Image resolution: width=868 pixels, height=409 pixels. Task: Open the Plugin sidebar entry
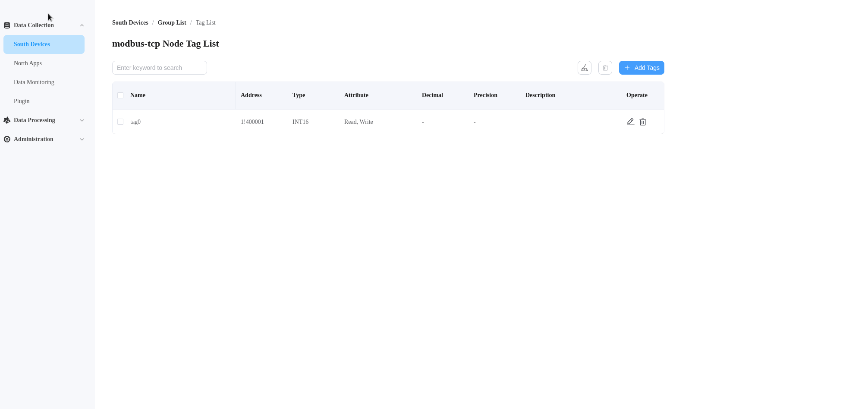coord(22,101)
